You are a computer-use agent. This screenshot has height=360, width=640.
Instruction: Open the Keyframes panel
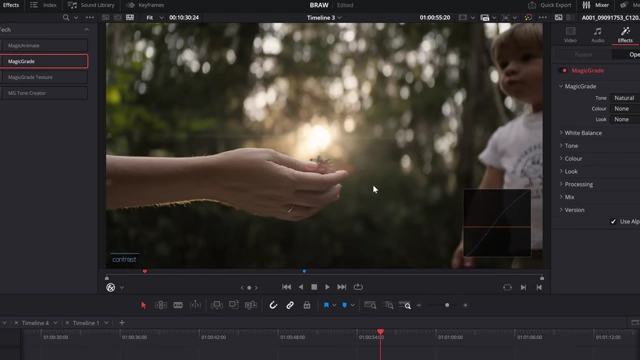tap(145, 5)
